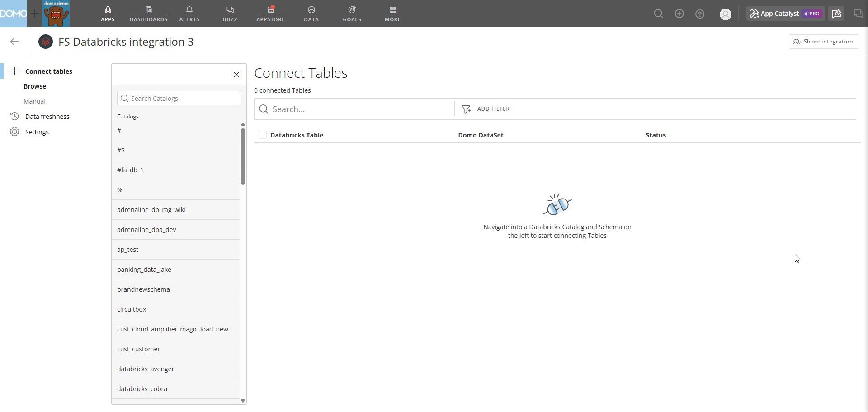Click Domo DataSet column header

click(481, 135)
